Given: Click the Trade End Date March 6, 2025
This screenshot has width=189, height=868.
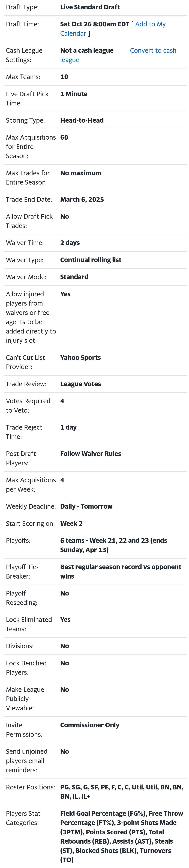Looking at the screenshot, I should click(x=82, y=199).
